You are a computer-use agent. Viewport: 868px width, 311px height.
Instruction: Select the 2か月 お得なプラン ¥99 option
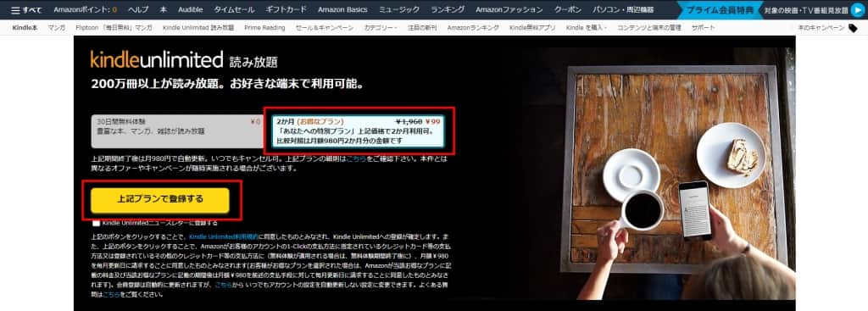[359, 131]
